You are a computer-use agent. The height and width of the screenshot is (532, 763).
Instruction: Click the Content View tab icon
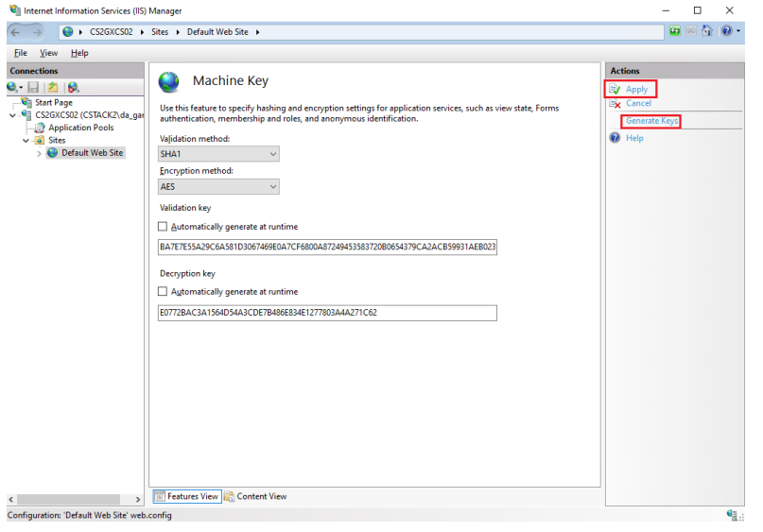click(229, 496)
